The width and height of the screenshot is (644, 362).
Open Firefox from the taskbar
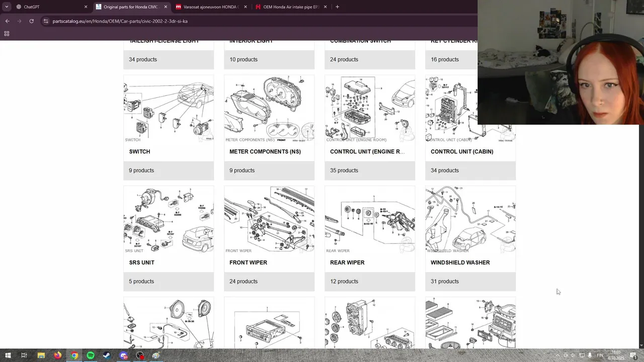coord(57,355)
